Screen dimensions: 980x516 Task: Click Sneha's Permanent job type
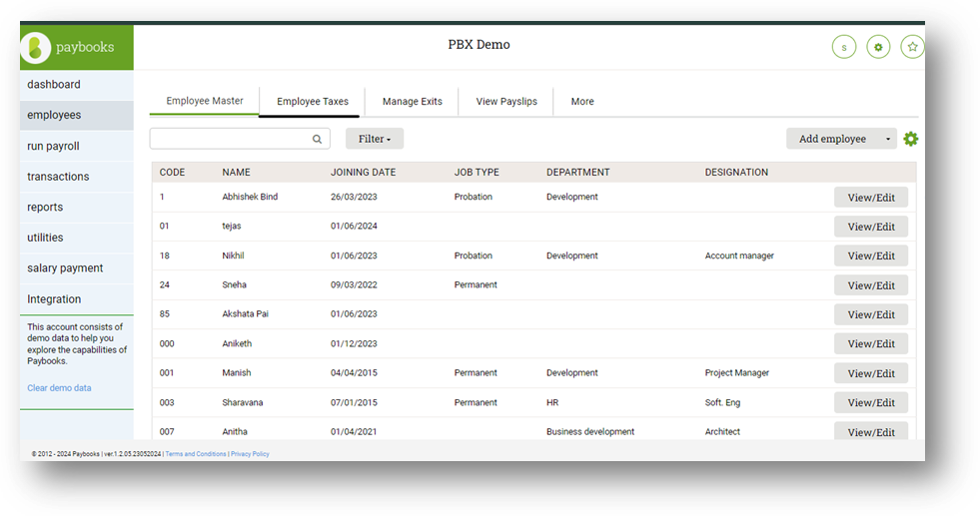(476, 284)
